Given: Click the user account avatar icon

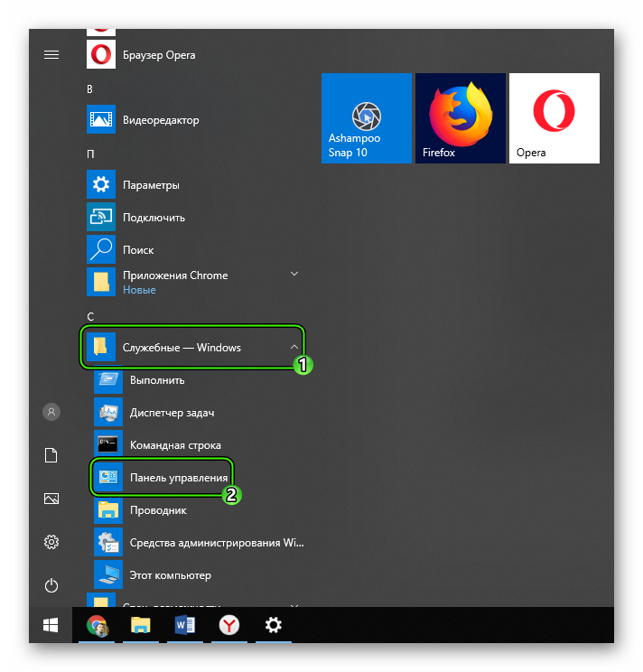Looking at the screenshot, I should [51, 412].
